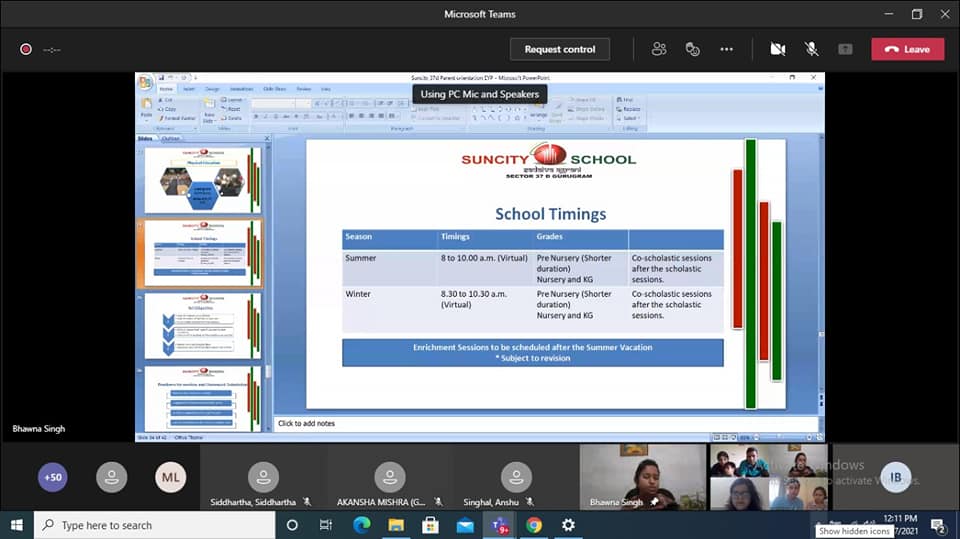Select the Singhal, Anshu participant tile
The height and width of the screenshot is (539, 960).
pyautogui.click(x=516, y=477)
